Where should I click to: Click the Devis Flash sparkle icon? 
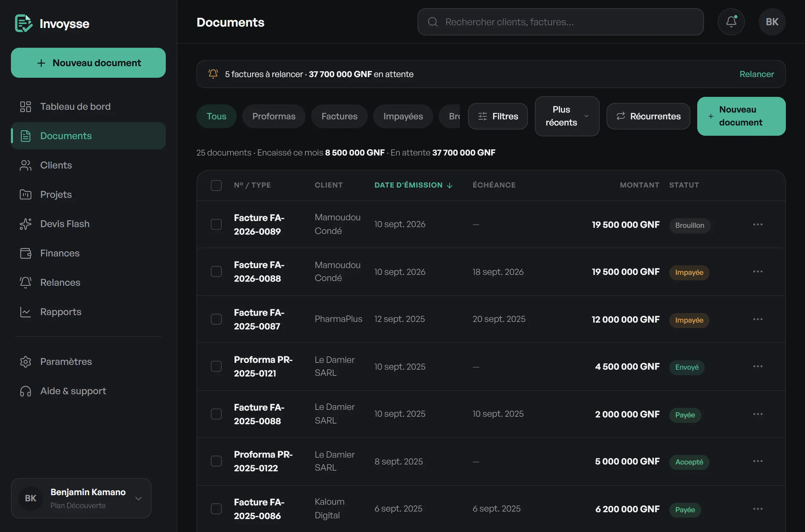[26, 224]
